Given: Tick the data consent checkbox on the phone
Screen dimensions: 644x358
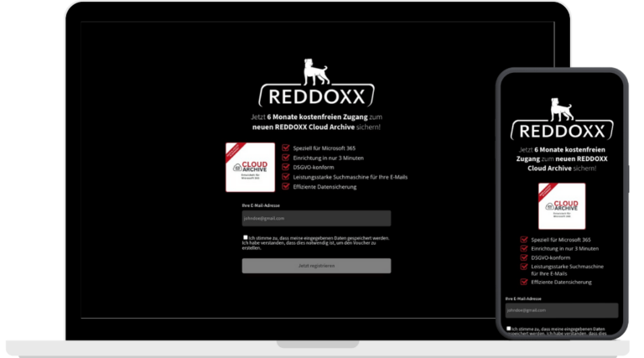Looking at the screenshot, I should point(508,329).
